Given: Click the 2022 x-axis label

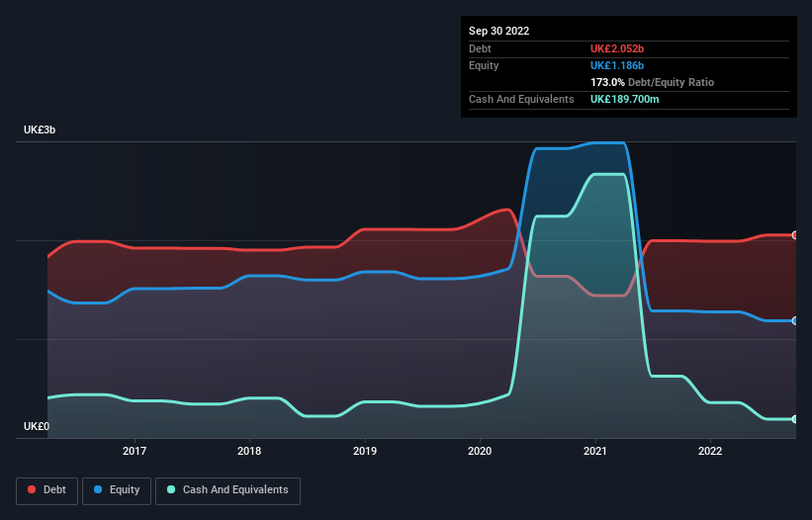Looking at the screenshot, I should click(x=710, y=451).
